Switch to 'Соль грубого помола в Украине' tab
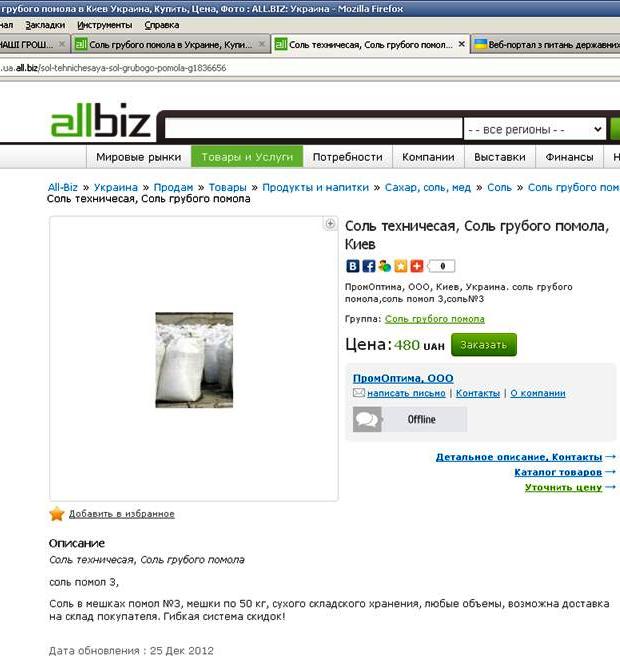The width and height of the screenshot is (620, 663). (170, 44)
